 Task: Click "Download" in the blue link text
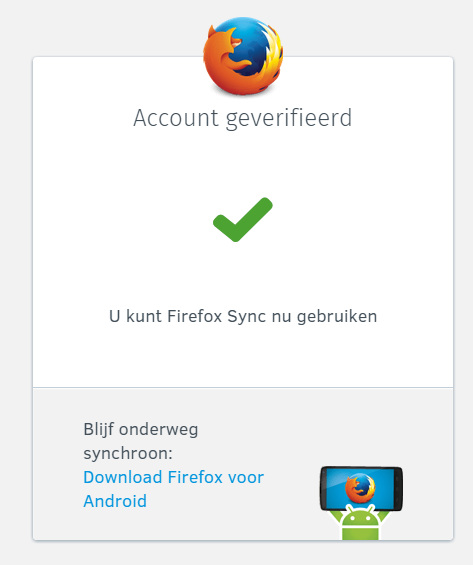tap(122, 477)
